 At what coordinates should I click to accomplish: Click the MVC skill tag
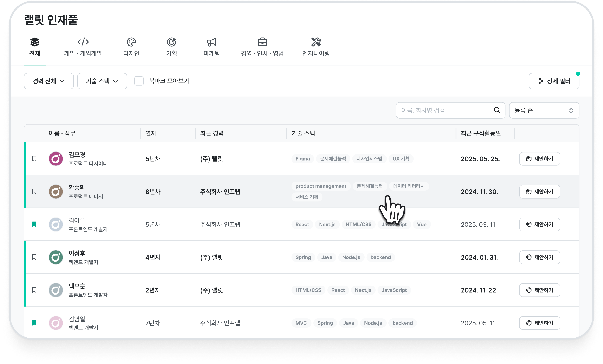pyautogui.click(x=301, y=323)
